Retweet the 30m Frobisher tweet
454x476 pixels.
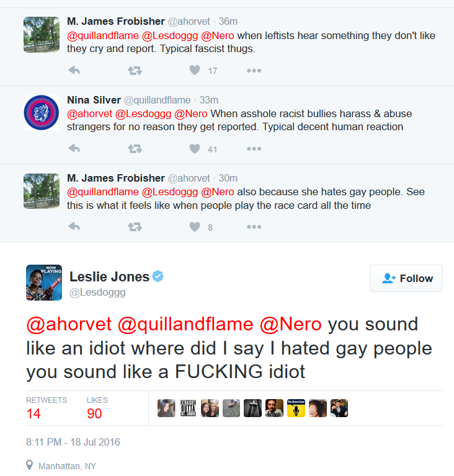[x=135, y=227]
